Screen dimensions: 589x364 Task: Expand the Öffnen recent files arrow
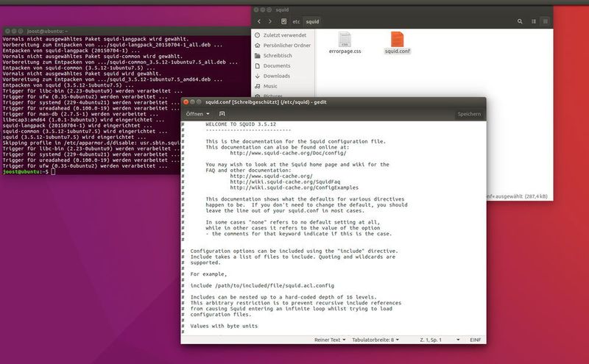coord(208,114)
